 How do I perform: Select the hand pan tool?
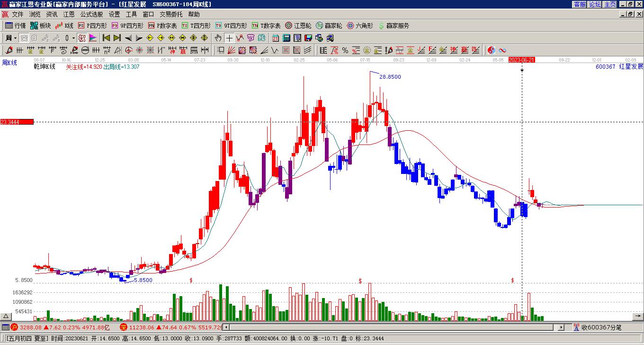point(218,38)
